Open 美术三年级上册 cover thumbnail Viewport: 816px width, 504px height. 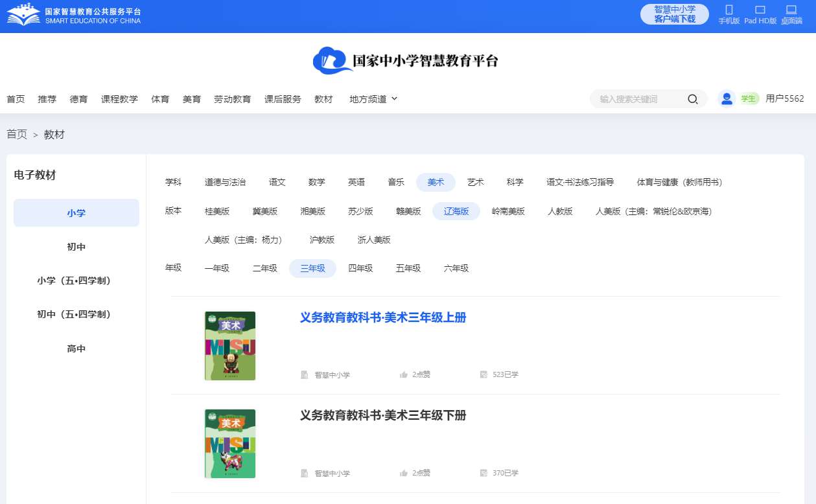point(230,346)
